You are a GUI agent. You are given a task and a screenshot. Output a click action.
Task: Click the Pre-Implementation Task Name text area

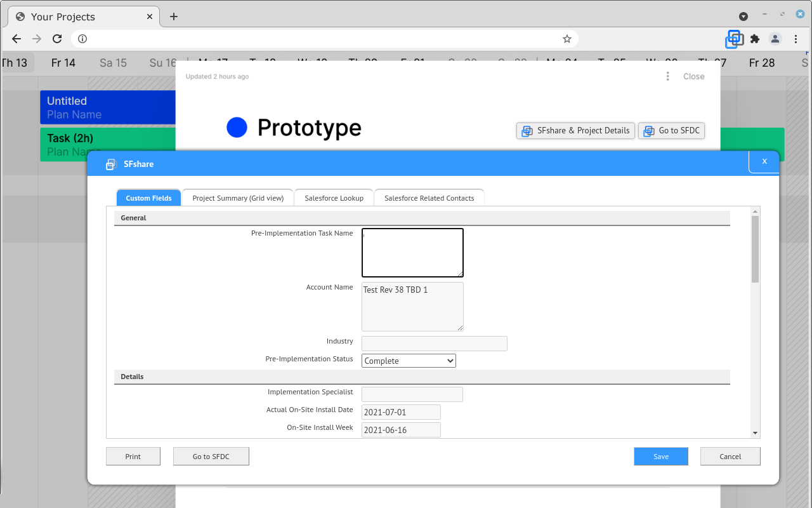412,253
